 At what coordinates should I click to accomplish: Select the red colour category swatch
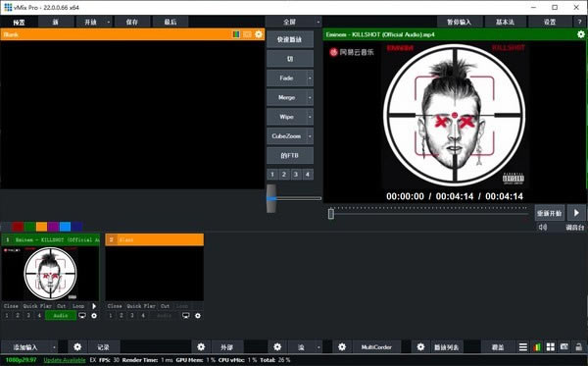[x=18, y=227]
